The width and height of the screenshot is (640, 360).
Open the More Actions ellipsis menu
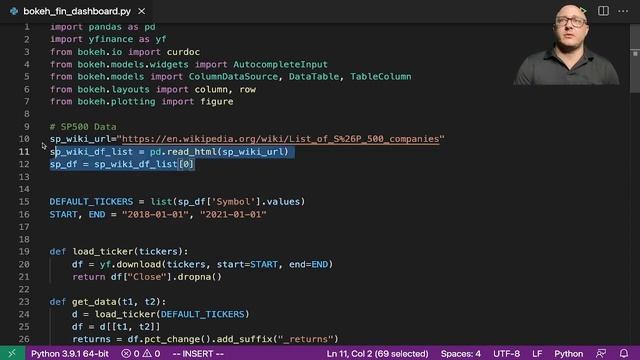pos(623,11)
